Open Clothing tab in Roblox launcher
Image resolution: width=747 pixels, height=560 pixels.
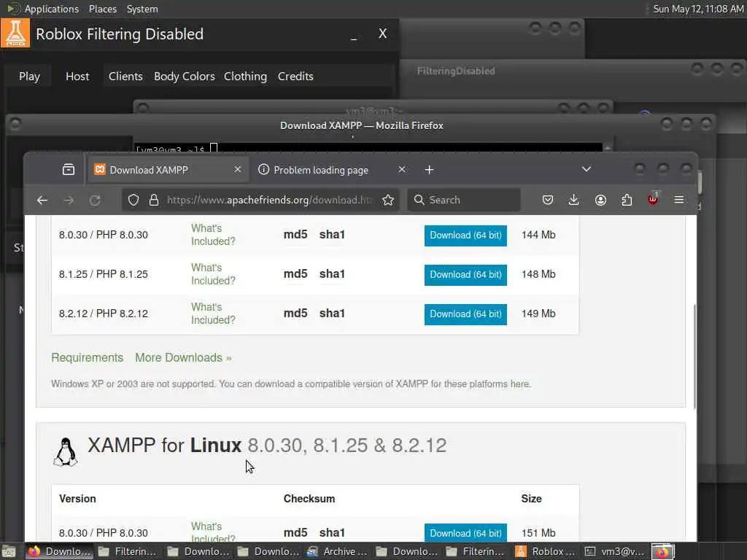tap(245, 76)
